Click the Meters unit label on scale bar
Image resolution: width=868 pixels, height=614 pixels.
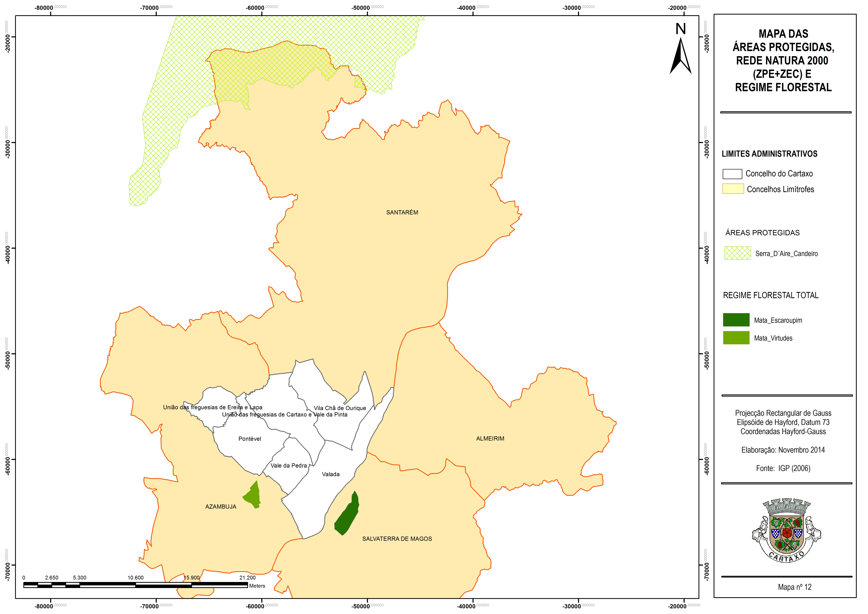(x=257, y=586)
